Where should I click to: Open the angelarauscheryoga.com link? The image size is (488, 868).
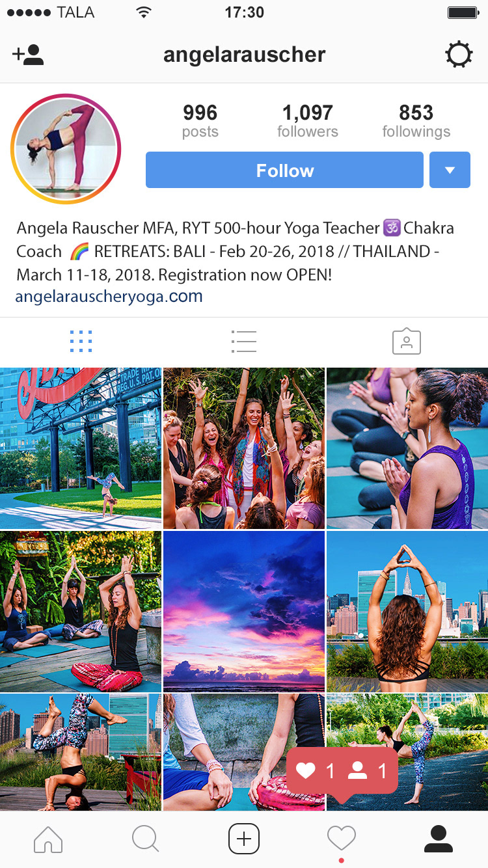point(109,297)
